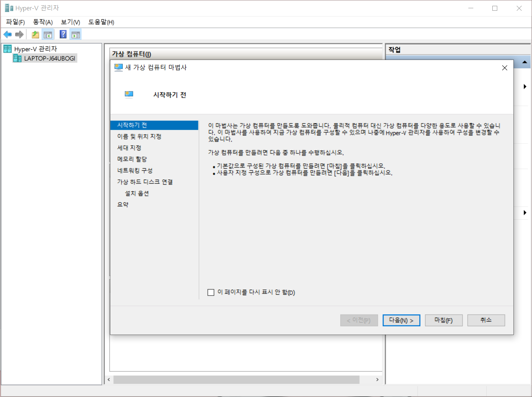
Task: Toggle Show/Hide Console Tree toolbar icon
Action: click(x=48, y=34)
